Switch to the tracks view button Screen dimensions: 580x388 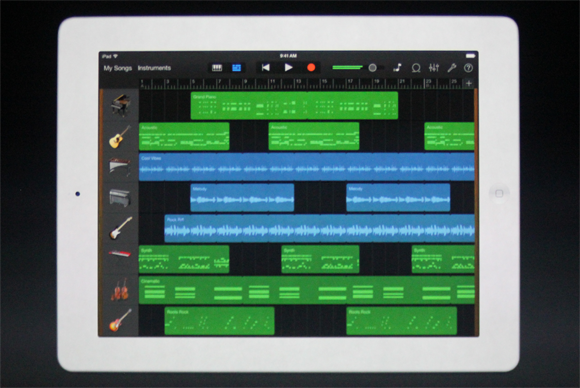[x=236, y=68]
